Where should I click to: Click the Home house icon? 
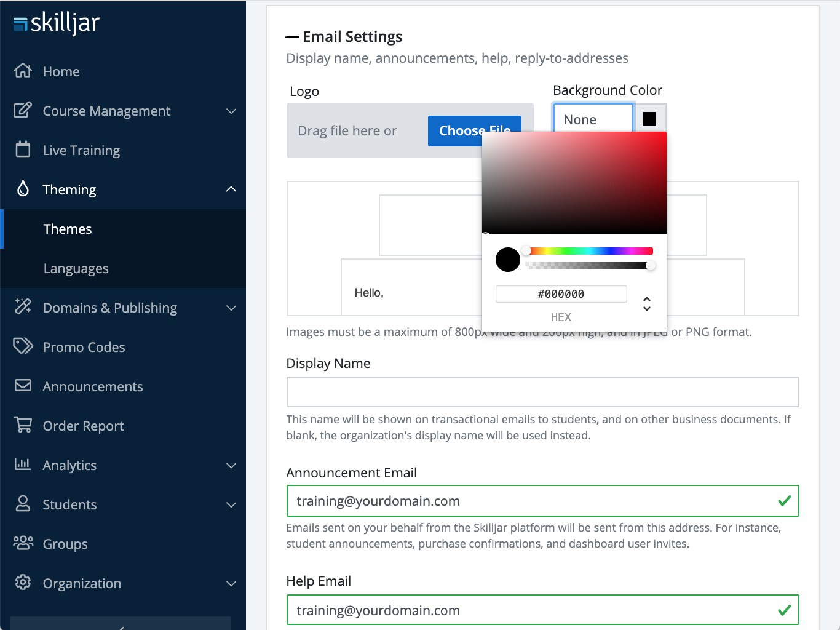click(x=23, y=71)
